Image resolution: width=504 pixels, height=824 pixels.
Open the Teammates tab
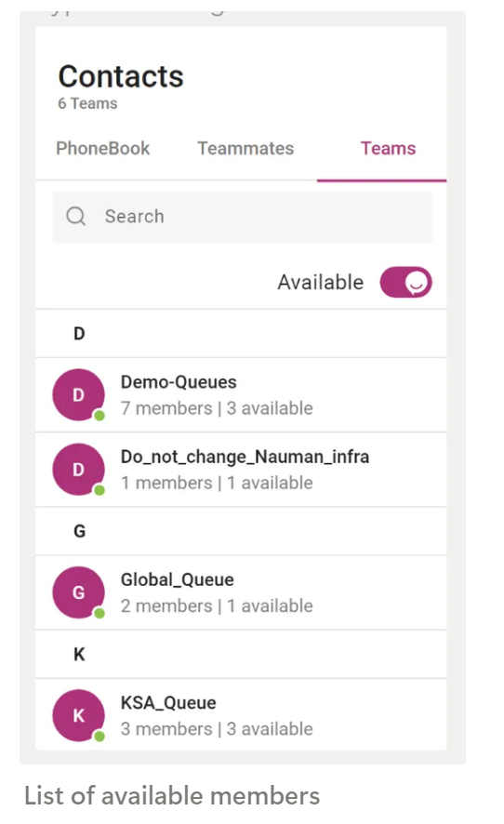click(245, 148)
